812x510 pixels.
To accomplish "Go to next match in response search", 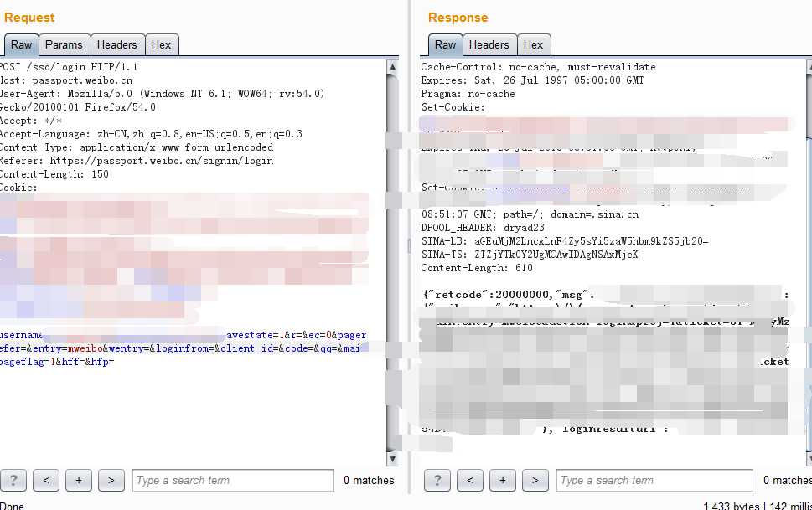I will [x=535, y=481].
